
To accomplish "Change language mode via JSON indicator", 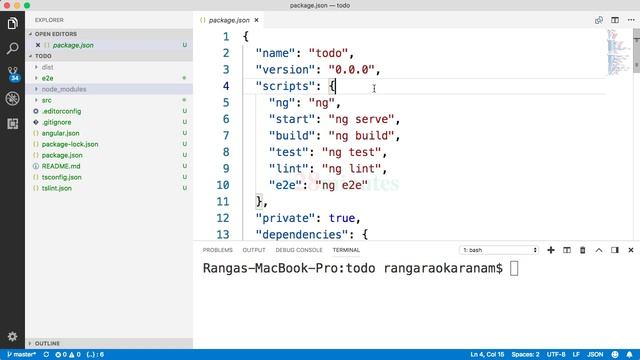I will pyautogui.click(x=595, y=354).
